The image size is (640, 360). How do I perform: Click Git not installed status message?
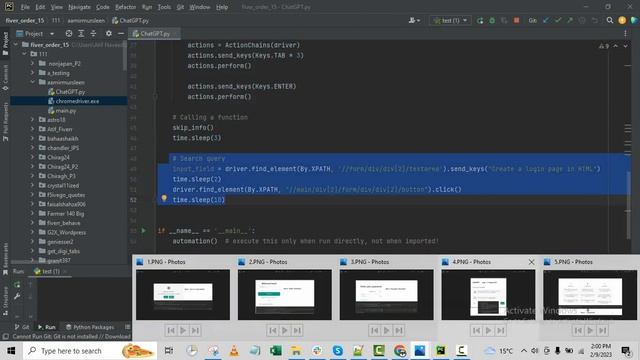[x=71, y=337]
